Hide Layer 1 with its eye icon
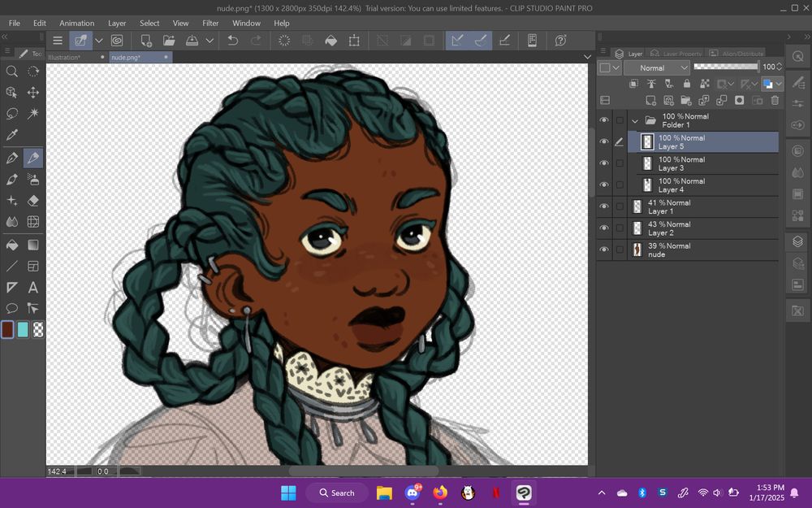Viewport: 812px width, 508px height. click(x=604, y=206)
